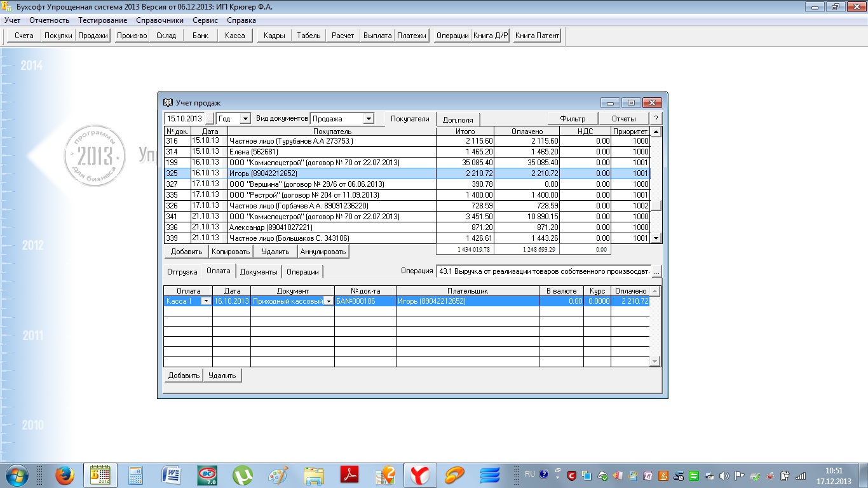Click the Yandex browser taskbar icon
The height and width of the screenshot is (488, 868).
[419, 475]
